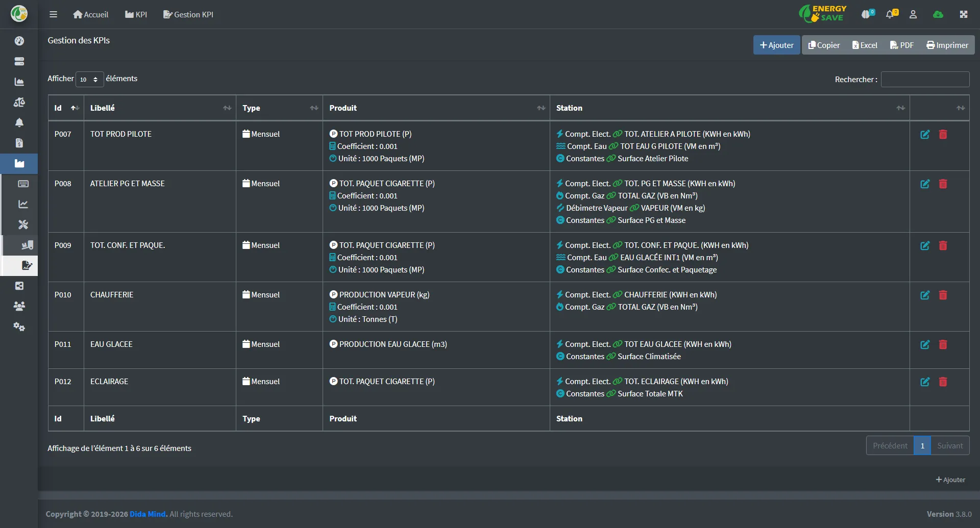Image resolution: width=980 pixels, height=528 pixels.
Task: Edit the P008 ATELIER PG ET MASSE row
Action: click(925, 184)
